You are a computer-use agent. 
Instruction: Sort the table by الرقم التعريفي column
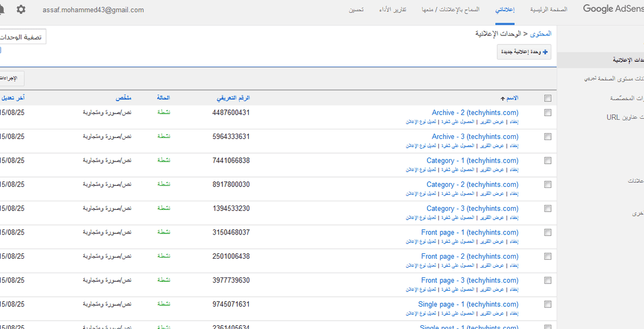(233, 98)
